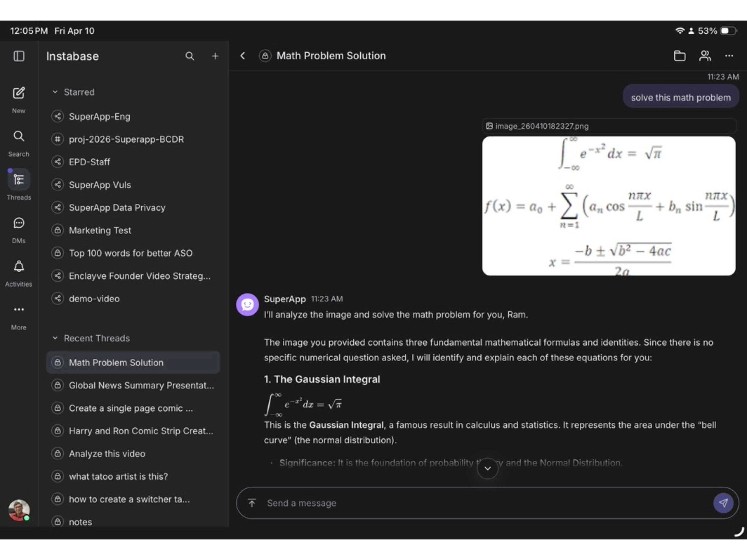Click the user profile avatar

coord(19,510)
